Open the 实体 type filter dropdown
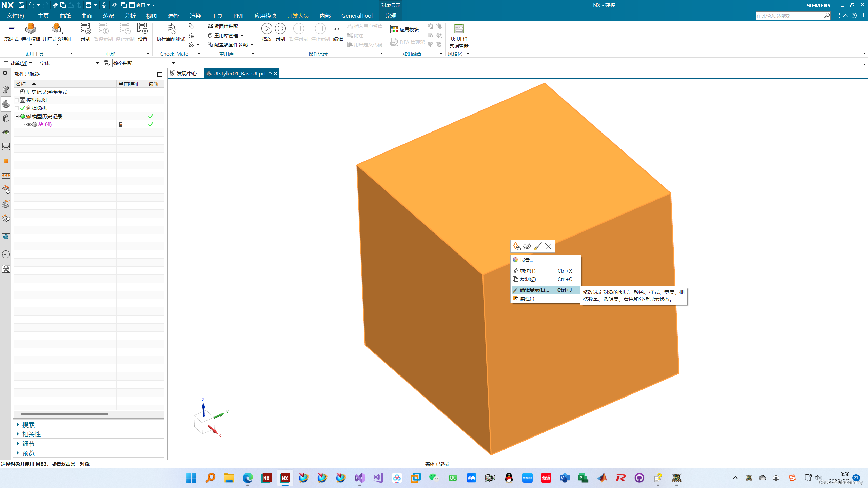Image resolution: width=868 pixels, height=488 pixels. coord(70,63)
